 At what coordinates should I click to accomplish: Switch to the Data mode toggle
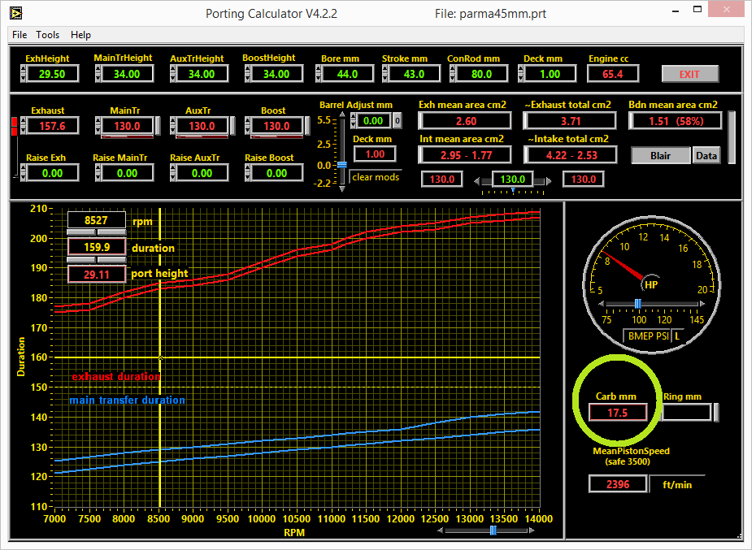(x=706, y=156)
